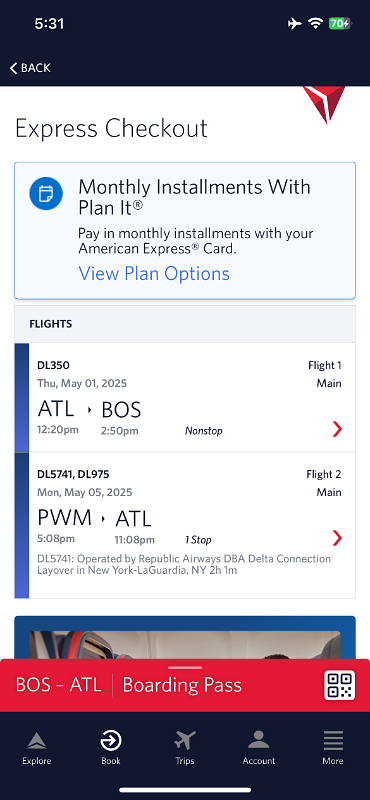Tap the Monthly Installments With Plan It card
The image size is (370, 800).
185,231
